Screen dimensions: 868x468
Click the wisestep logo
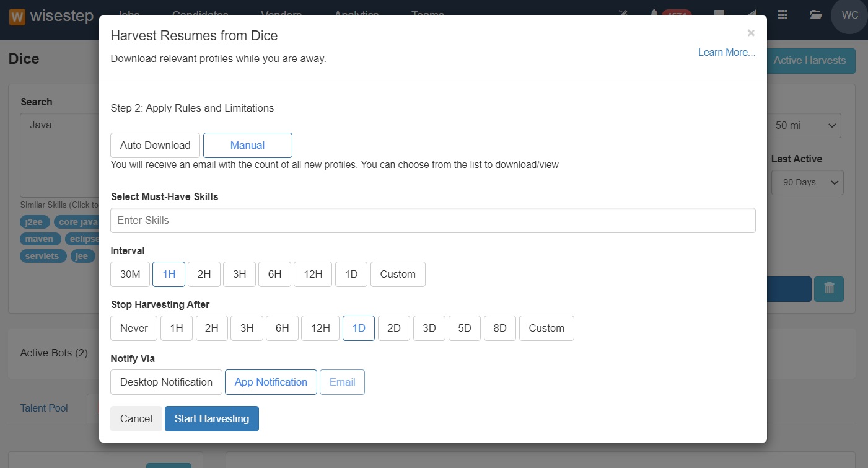tap(52, 15)
